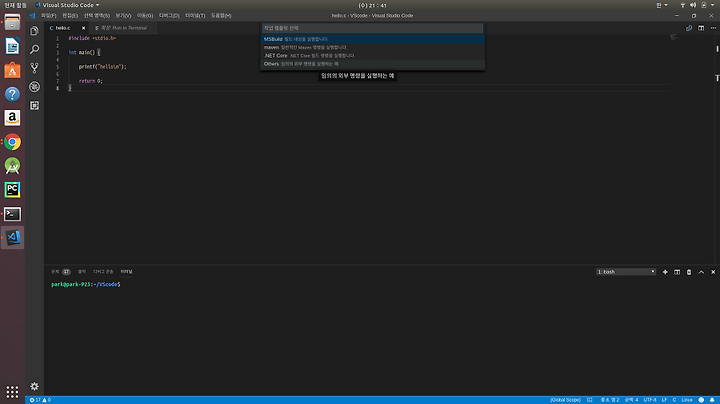
Task: Maximize the panel with the up chevron
Action: coord(701,272)
